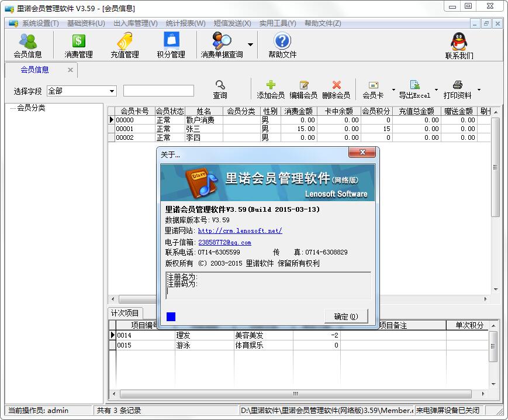Open 帮助文件 question mark icon
This screenshot has width=508, height=420.
pos(282,40)
